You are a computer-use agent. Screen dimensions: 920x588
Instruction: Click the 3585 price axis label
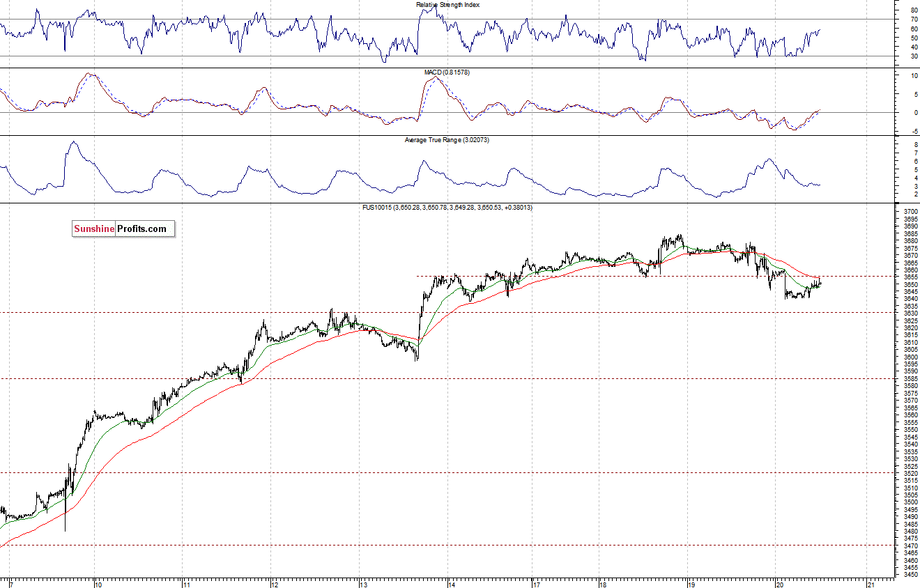[910, 378]
